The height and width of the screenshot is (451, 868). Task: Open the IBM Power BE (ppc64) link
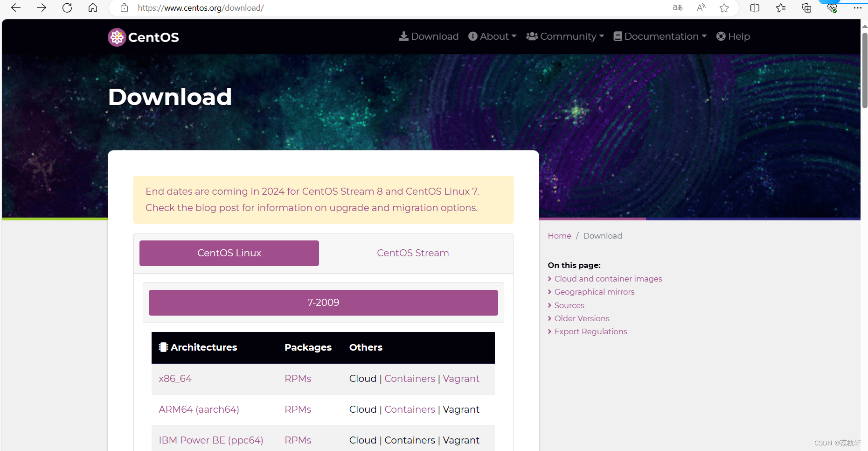tap(211, 440)
